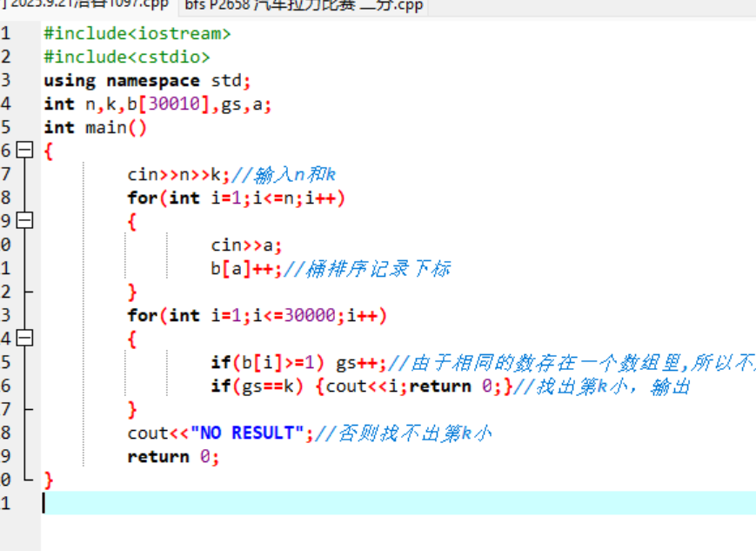Click the 'cin>>a;' statement
Image resolution: width=756 pixels, height=551 pixels.
tap(246, 245)
